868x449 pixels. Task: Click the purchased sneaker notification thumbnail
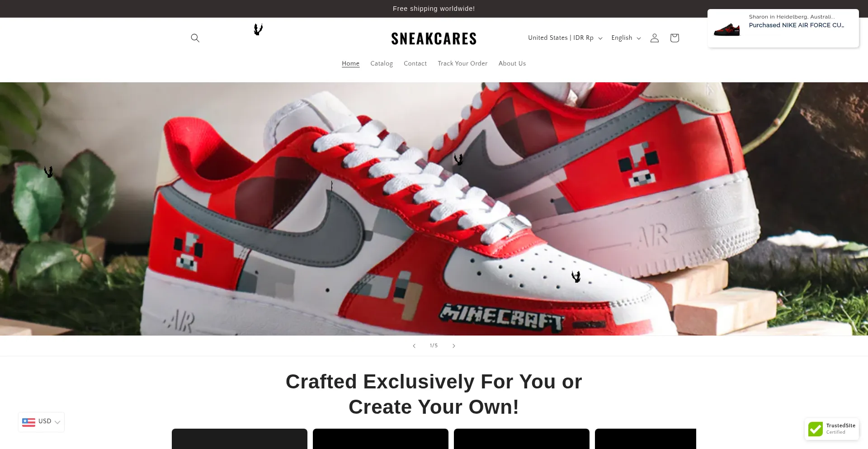click(726, 29)
